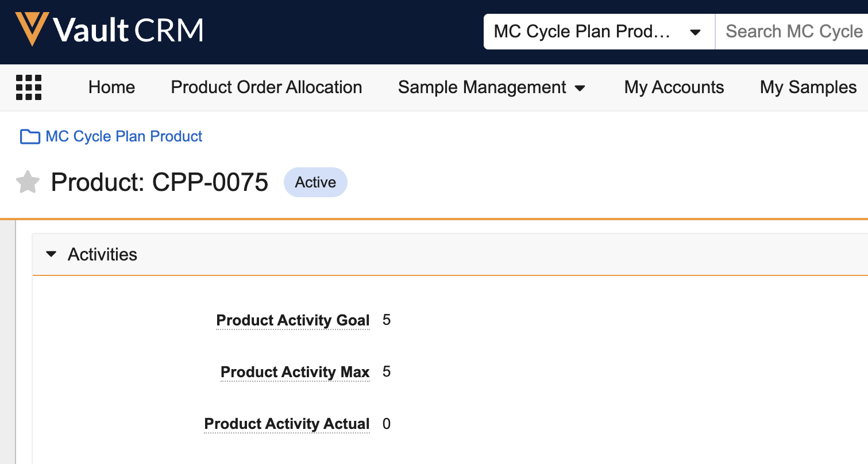Select the Sample Management tab
The image size is (868, 464).
click(x=481, y=87)
